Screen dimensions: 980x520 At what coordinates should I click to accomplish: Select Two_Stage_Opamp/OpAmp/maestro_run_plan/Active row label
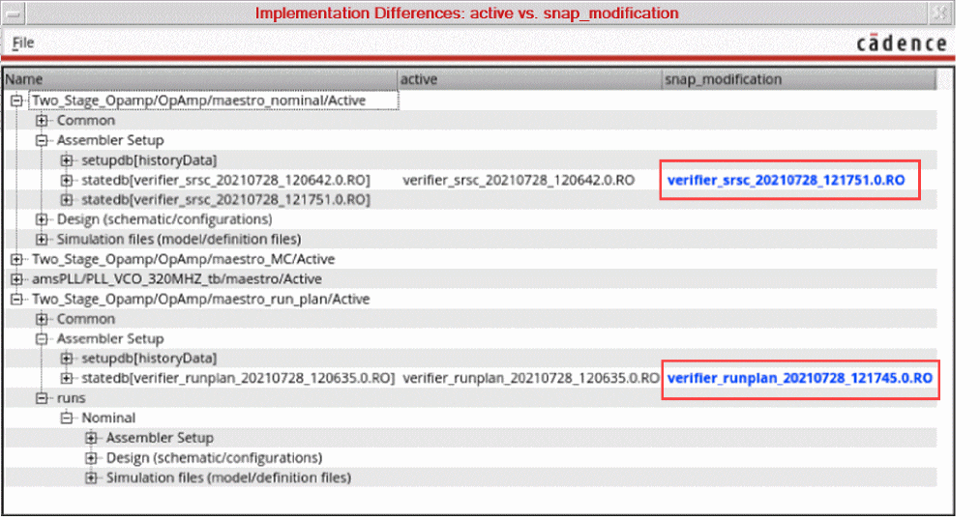click(200, 299)
